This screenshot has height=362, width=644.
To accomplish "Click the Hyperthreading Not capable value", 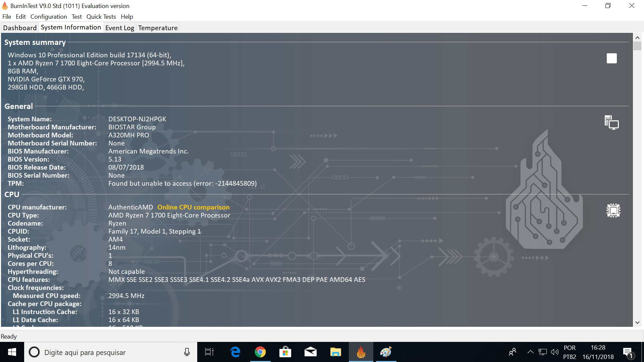I will click(x=126, y=271).
